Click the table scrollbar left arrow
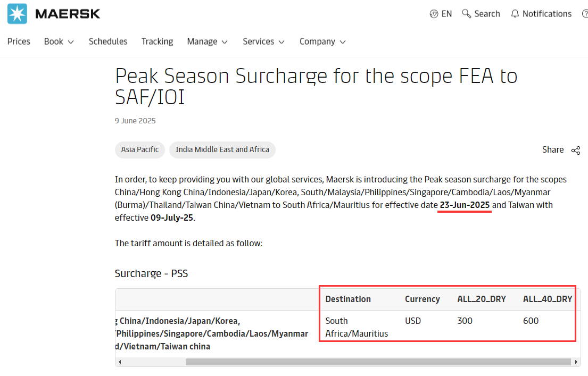 tap(120, 362)
